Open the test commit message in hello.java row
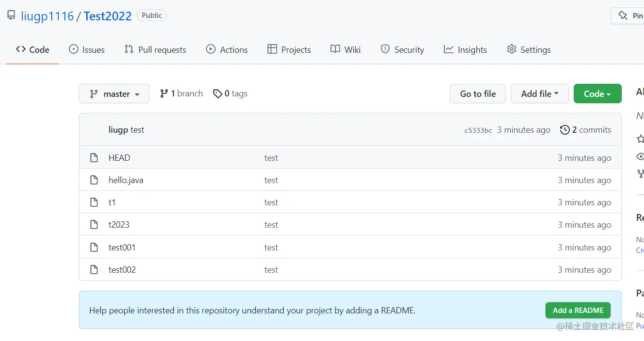 point(271,180)
